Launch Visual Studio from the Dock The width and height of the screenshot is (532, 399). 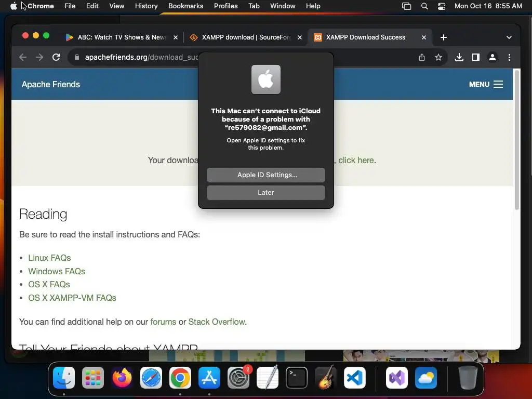click(x=396, y=378)
